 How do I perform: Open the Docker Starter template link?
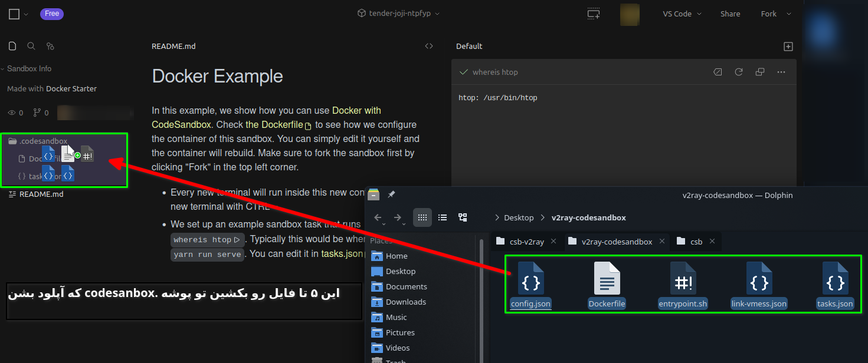point(71,89)
